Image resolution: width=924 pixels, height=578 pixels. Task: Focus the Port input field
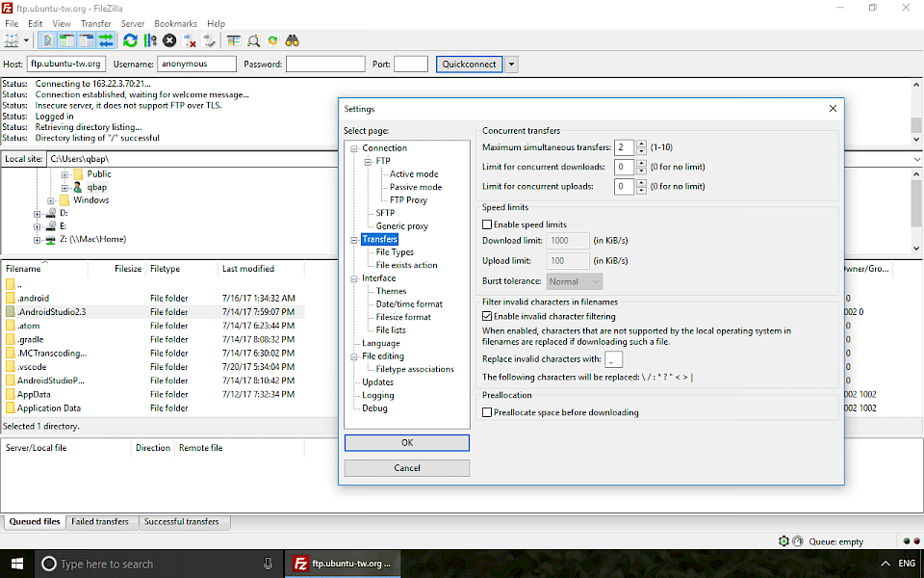coord(411,64)
